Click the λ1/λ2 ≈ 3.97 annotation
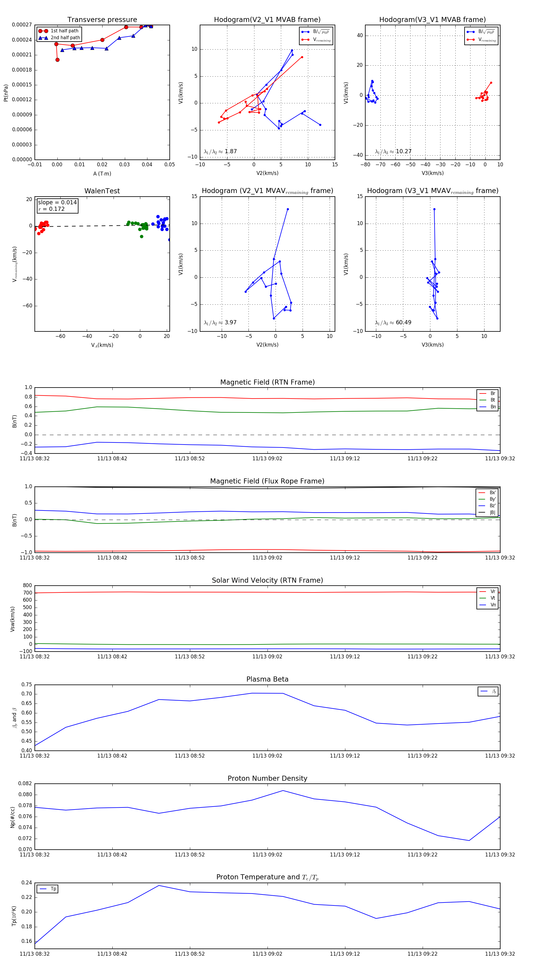 220,323
